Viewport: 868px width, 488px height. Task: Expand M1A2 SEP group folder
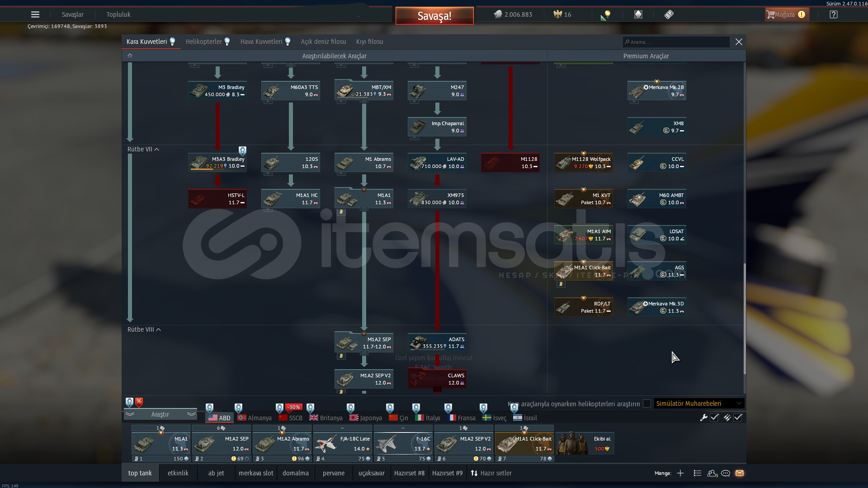pos(364,353)
